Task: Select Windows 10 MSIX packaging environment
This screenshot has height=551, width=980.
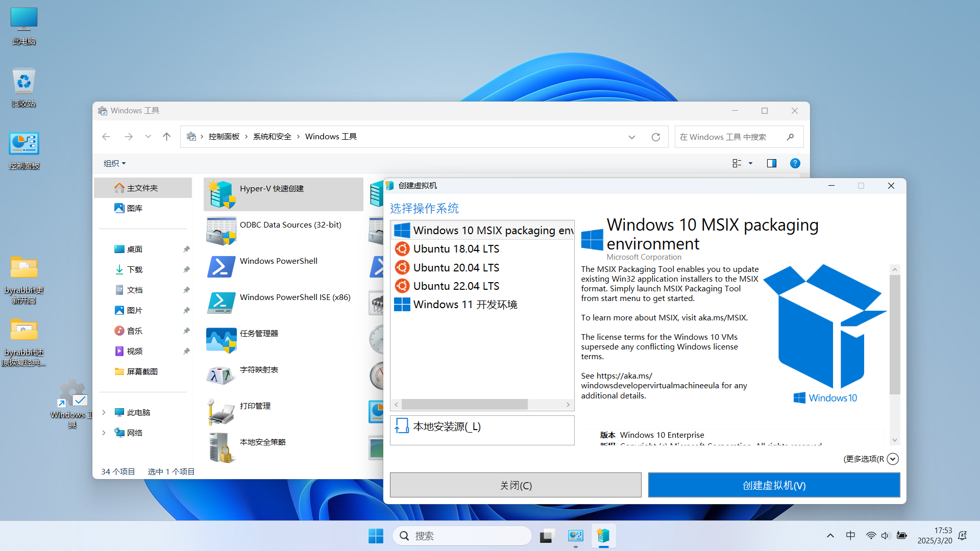Action: tap(482, 230)
